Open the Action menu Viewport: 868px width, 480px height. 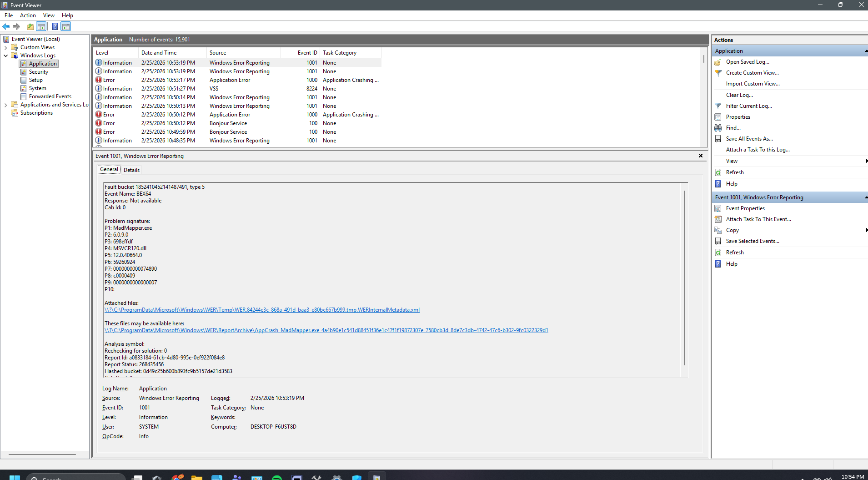coord(28,15)
